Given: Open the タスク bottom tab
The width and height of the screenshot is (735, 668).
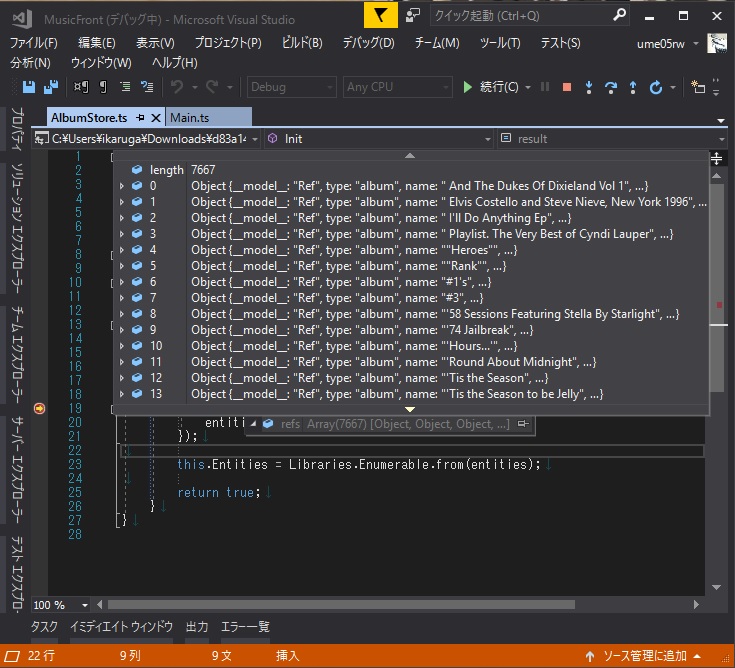Looking at the screenshot, I should 44,627.
